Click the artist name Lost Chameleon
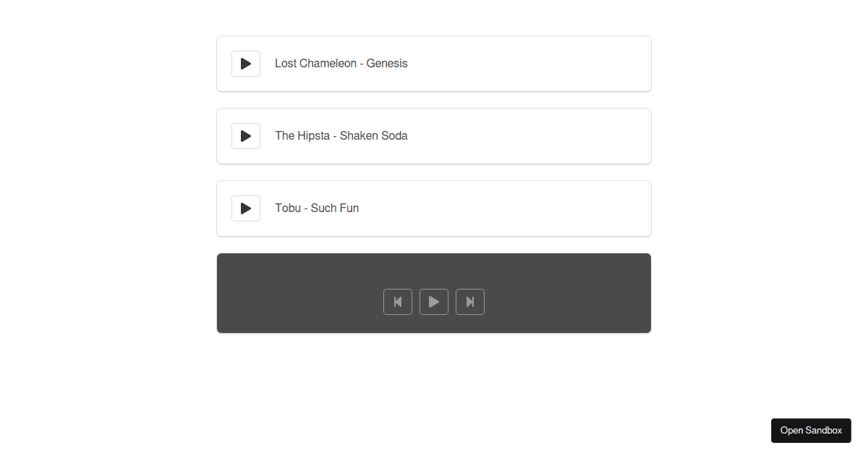The height and width of the screenshot is (456, 868). [315, 64]
